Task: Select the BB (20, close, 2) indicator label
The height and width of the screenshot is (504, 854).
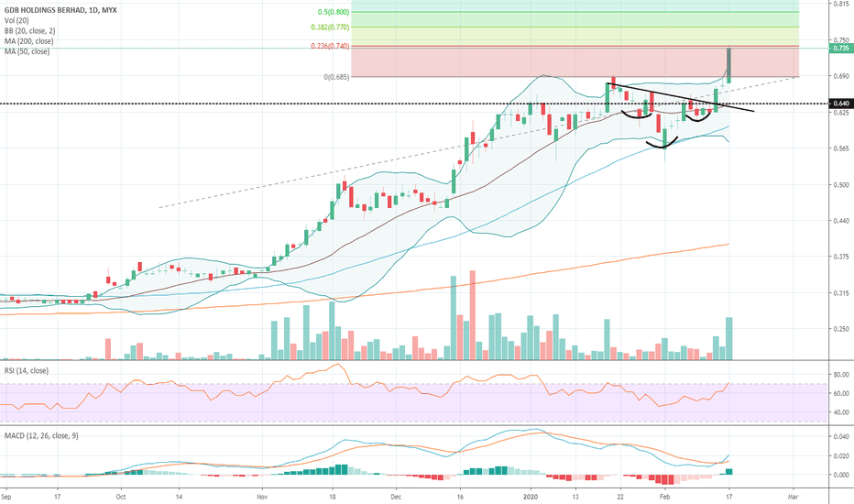Action: [29, 30]
